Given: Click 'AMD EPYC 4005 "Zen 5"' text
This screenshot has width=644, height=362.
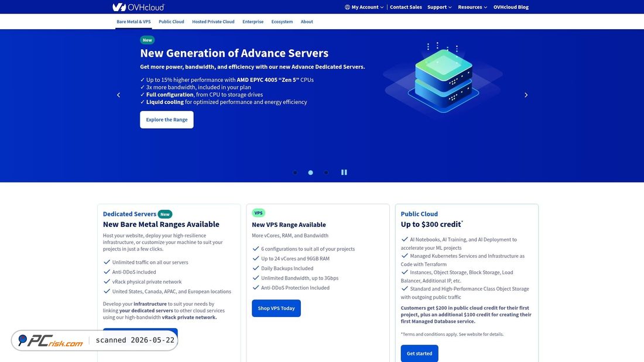Looking at the screenshot, I should click(x=268, y=80).
